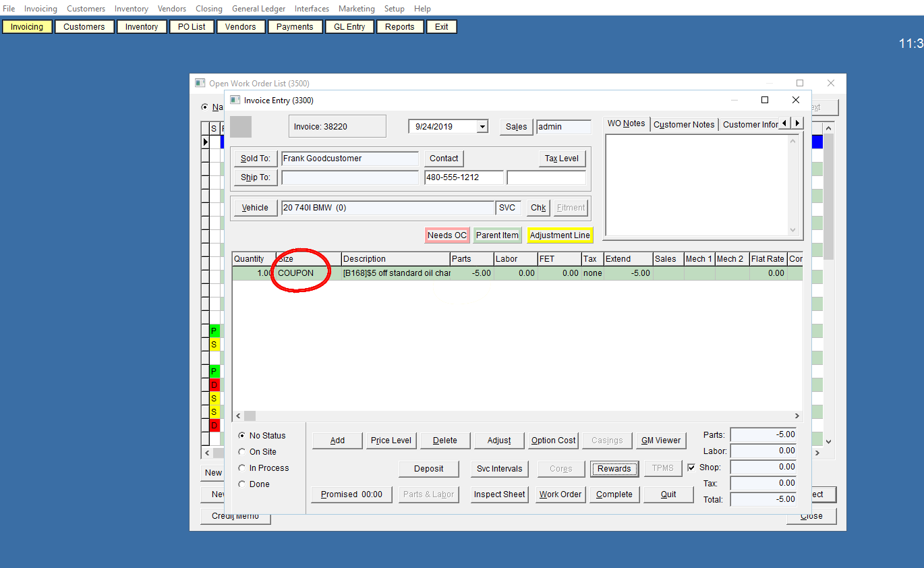
Task: Click the Tax Level button
Action: [562, 159]
